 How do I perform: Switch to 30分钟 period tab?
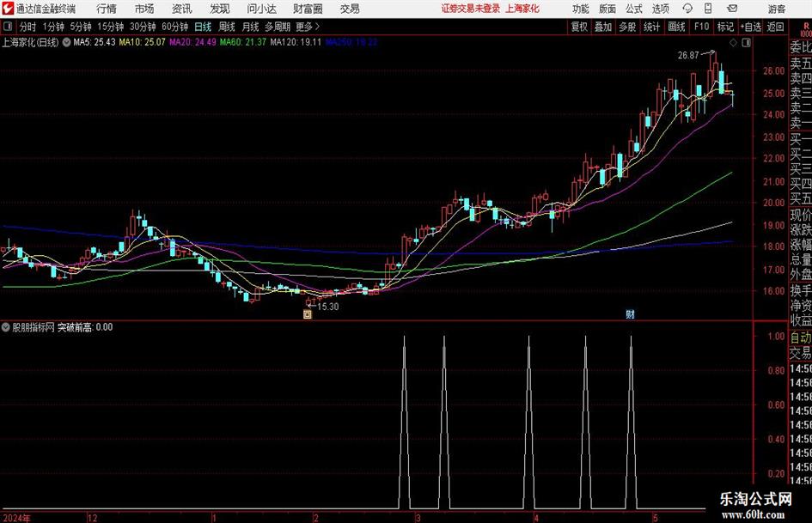point(143,27)
